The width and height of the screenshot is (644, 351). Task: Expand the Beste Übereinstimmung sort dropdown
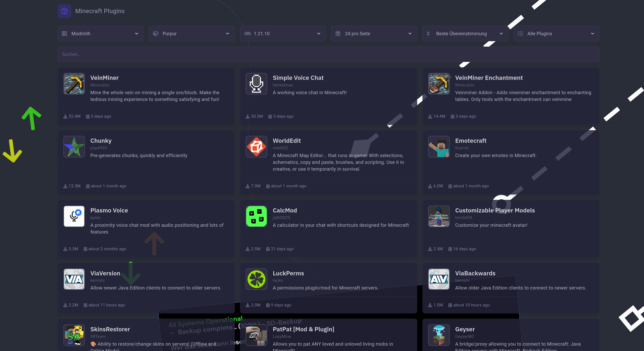[465, 34]
